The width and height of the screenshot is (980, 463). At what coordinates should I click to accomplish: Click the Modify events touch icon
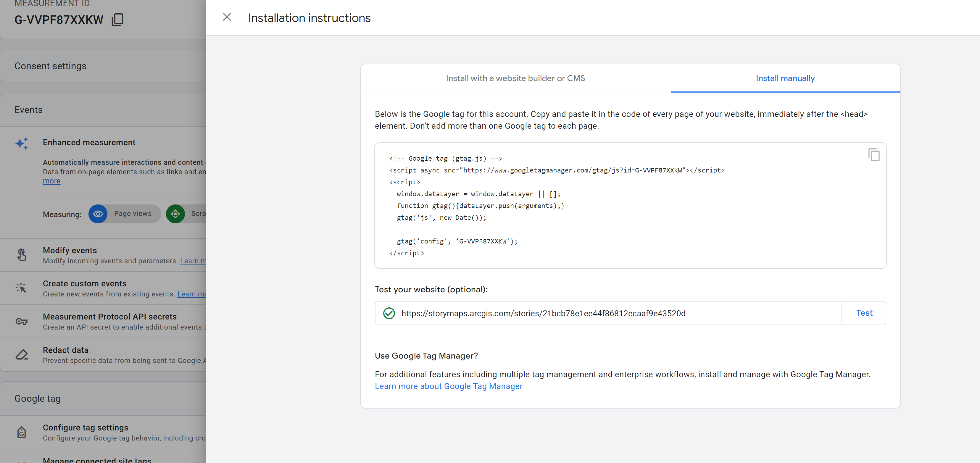pyautogui.click(x=22, y=255)
